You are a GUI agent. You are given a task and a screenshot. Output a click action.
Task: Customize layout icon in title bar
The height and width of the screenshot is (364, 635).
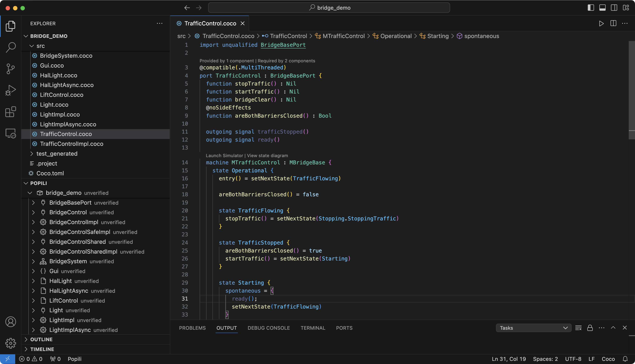(x=626, y=8)
